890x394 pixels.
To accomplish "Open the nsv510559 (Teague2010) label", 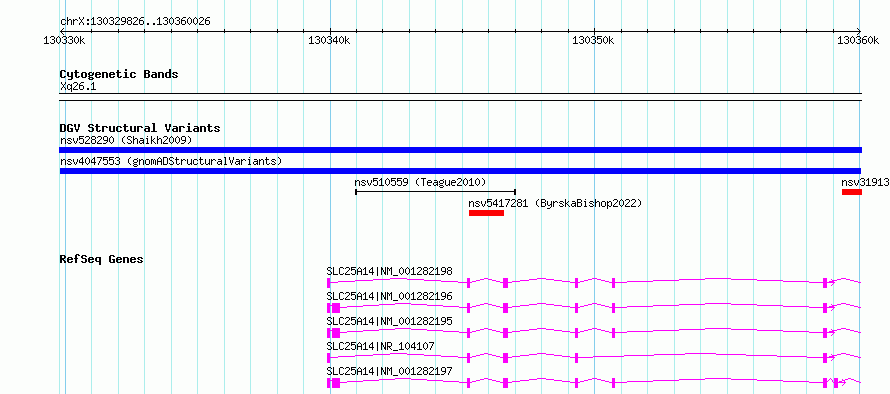I will click(421, 182).
